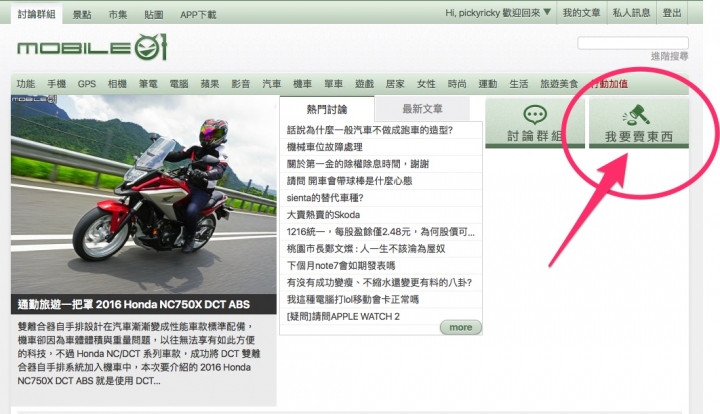Open thread 下個月note7會如期發表嗎
The width and height of the screenshot is (720, 414).
[341, 266]
